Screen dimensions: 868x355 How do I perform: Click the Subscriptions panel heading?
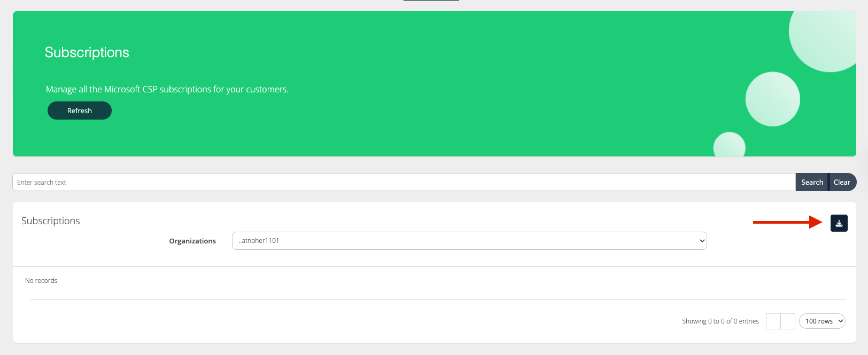coord(51,221)
